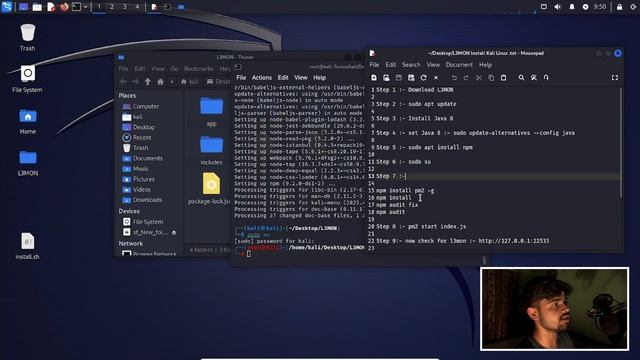Click Mousepad's Find magnifier icon
This screenshot has height=360, width=640.
[521, 78]
